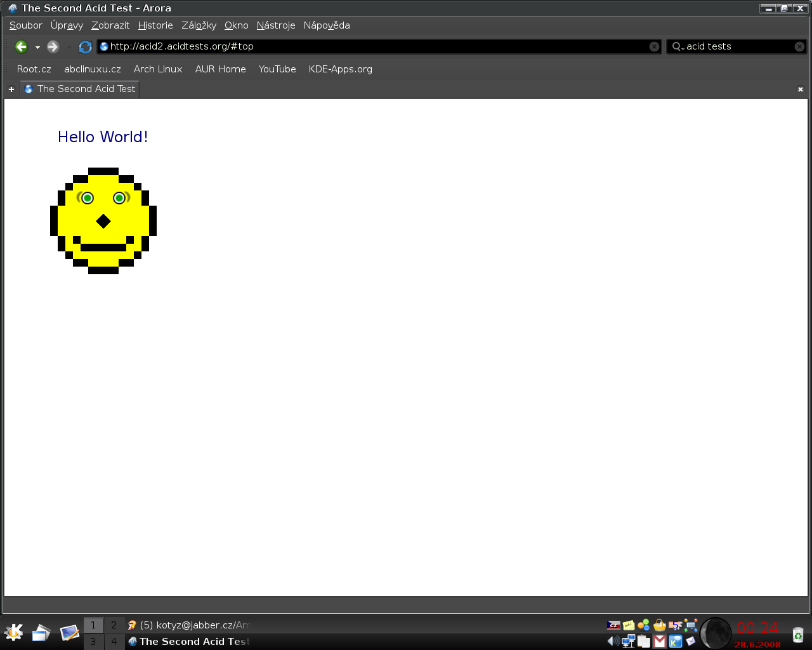Open the Nápověda menu
Screen dimensions: 812x650
click(x=327, y=25)
